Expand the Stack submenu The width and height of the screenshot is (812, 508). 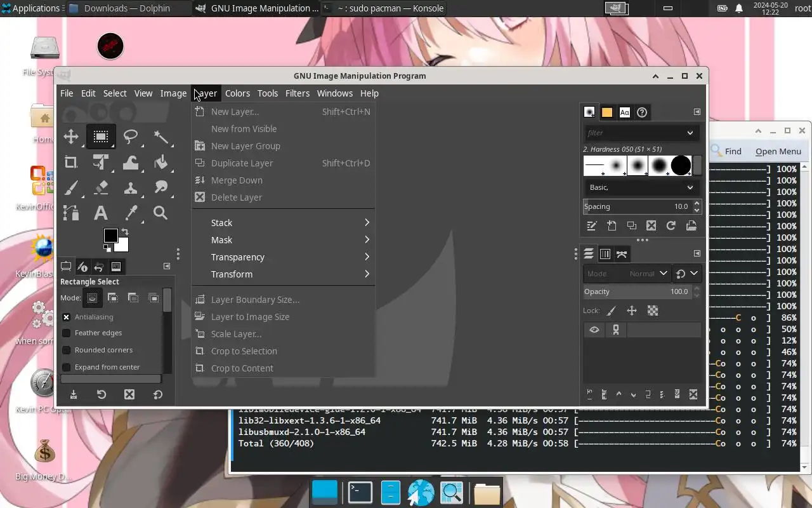pos(283,223)
